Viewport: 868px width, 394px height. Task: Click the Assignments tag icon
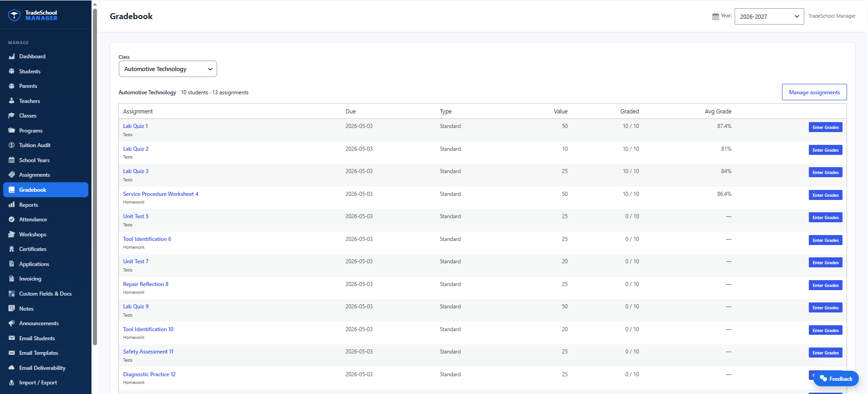[12, 175]
